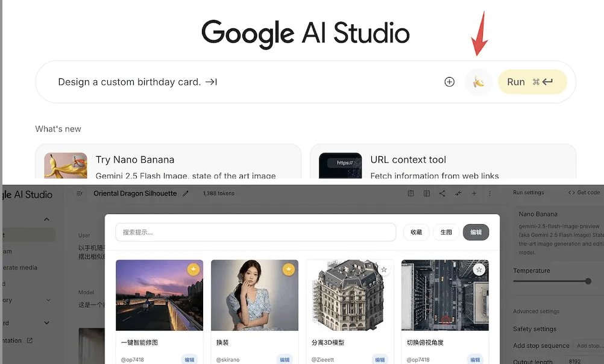This screenshot has height=364, width=604.
Task: Click the '一键智能修图' card title
Action: pos(139,342)
